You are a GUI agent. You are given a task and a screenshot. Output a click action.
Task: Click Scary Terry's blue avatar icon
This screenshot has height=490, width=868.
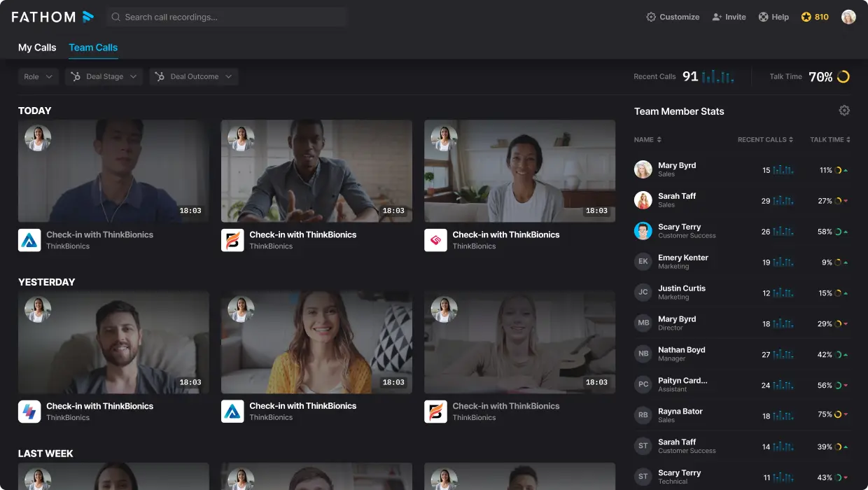coord(643,231)
